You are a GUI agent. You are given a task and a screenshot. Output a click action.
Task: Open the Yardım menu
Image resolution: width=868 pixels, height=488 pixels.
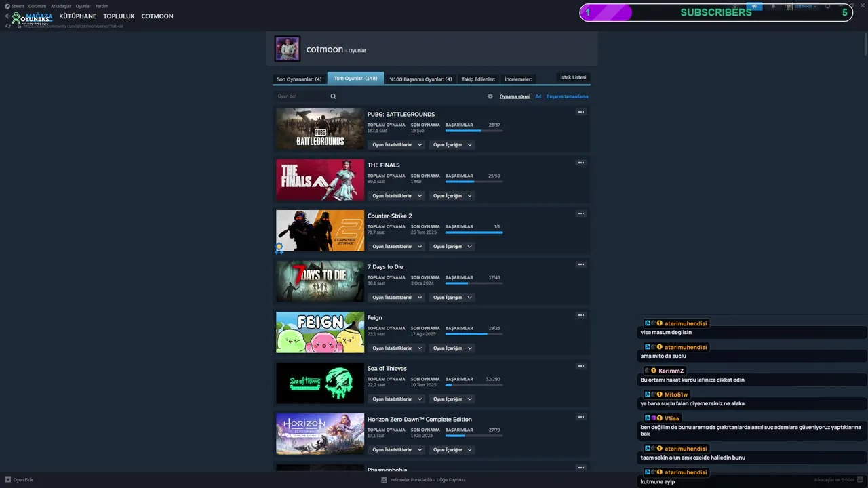tap(102, 6)
